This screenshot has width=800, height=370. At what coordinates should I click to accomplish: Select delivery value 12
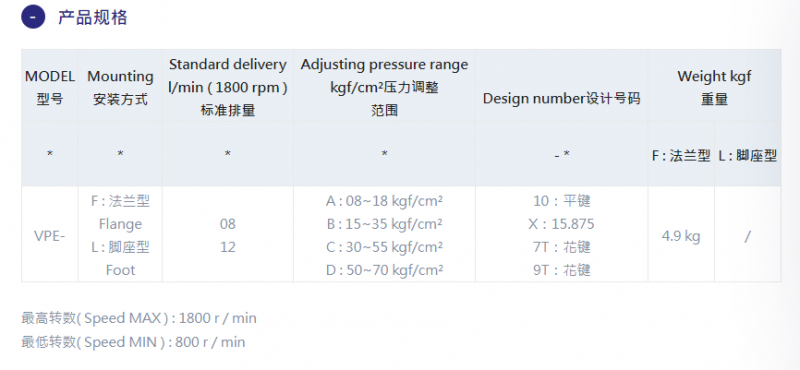click(228, 248)
